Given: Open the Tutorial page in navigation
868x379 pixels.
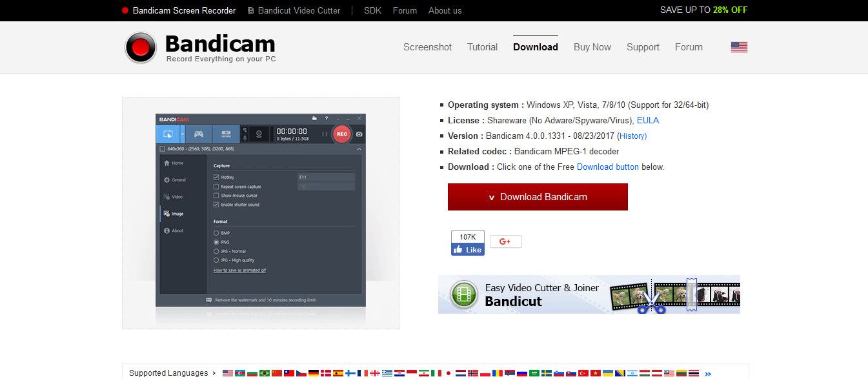Looking at the screenshot, I should (x=482, y=46).
